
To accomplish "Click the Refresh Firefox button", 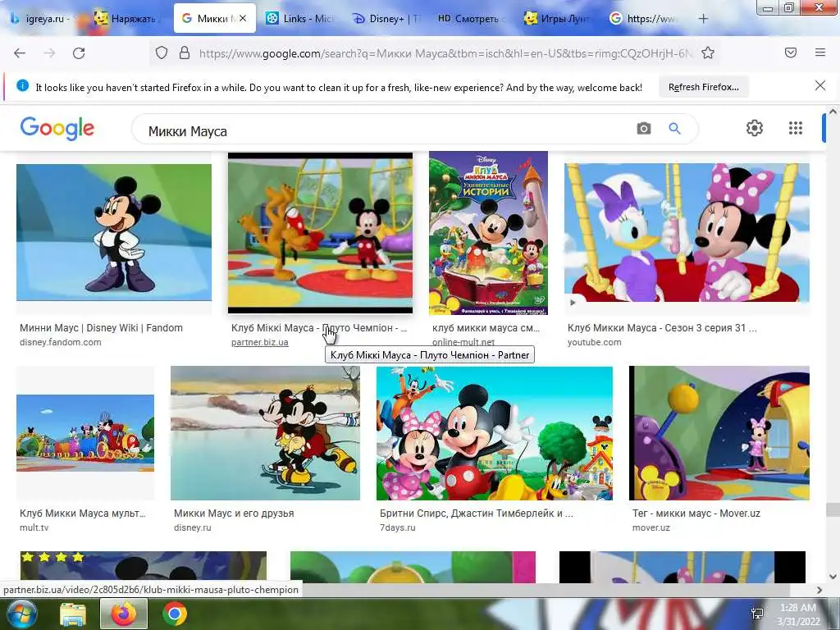I will (x=703, y=87).
